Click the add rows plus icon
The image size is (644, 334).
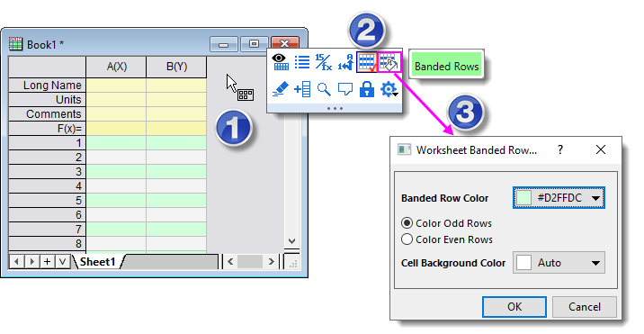click(x=302, y=89)
